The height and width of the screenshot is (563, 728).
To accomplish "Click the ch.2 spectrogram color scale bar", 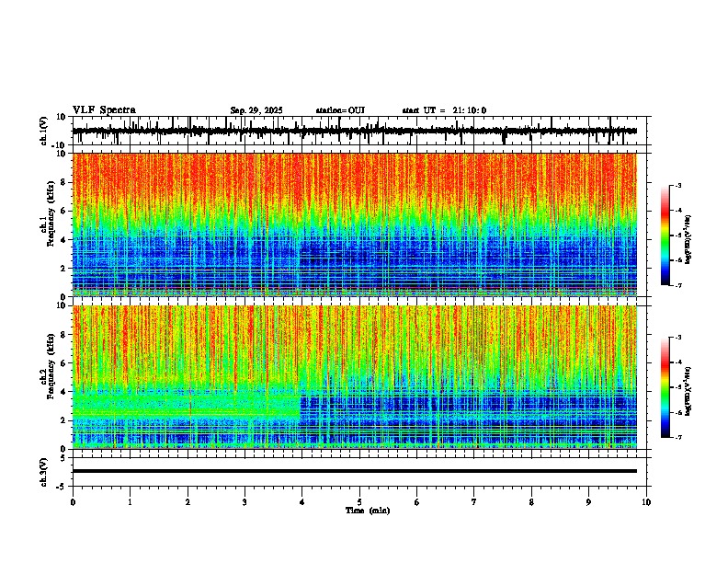I will tap(665, 387).
